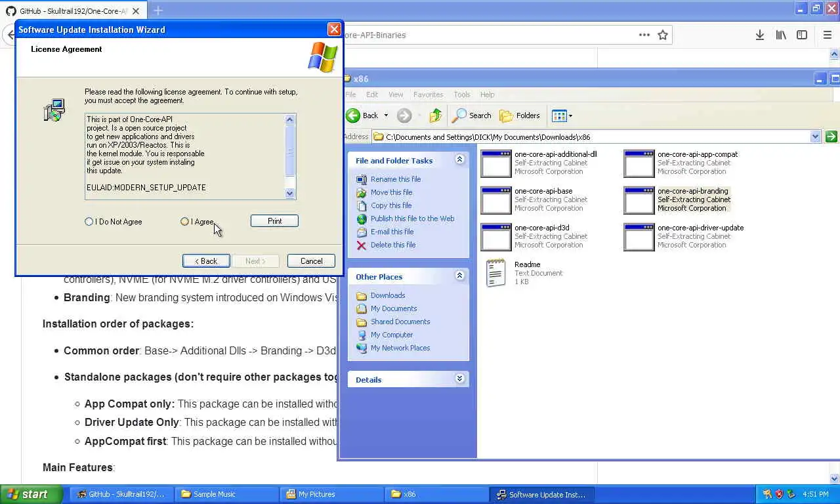This screenshot has width=840, height=504.
Task: Select the one-core-api-branding file icon
Action: tap(639, 200)
